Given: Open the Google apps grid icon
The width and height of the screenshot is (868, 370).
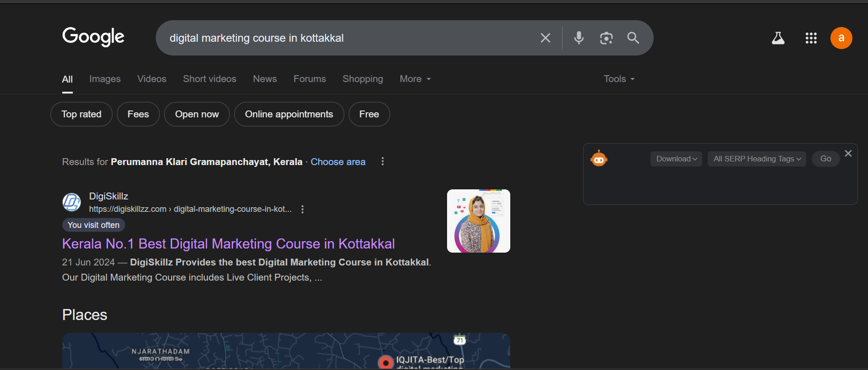Looking at the screenshot, I should [811, 38].
